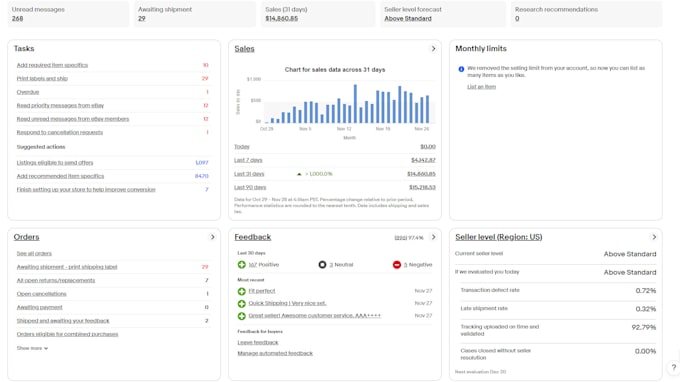Open the Orders panel chevron arrow
This screenshot has height=382, width=680.
click(x=212, y=237)
